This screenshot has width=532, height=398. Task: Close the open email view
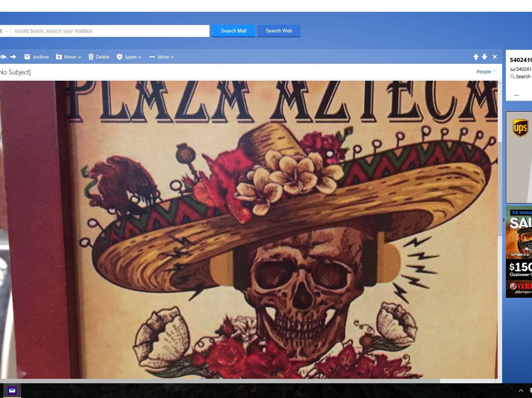(495, 57)
